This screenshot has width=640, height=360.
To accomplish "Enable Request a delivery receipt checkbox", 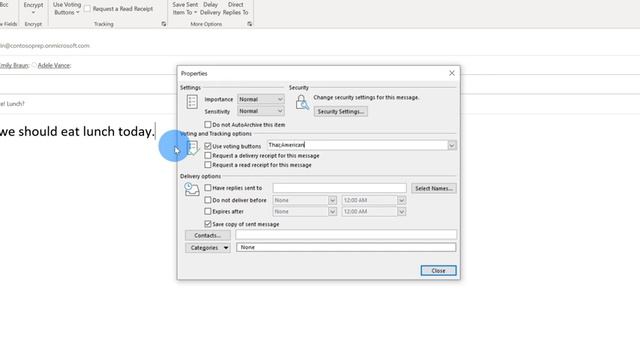I will coord(208,156).
